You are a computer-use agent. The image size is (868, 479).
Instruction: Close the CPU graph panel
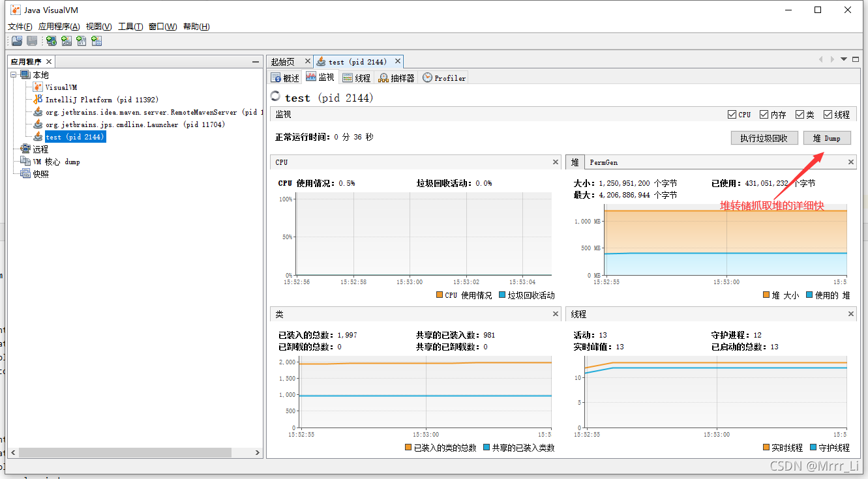pyautogui.click(x=556, y=162)
